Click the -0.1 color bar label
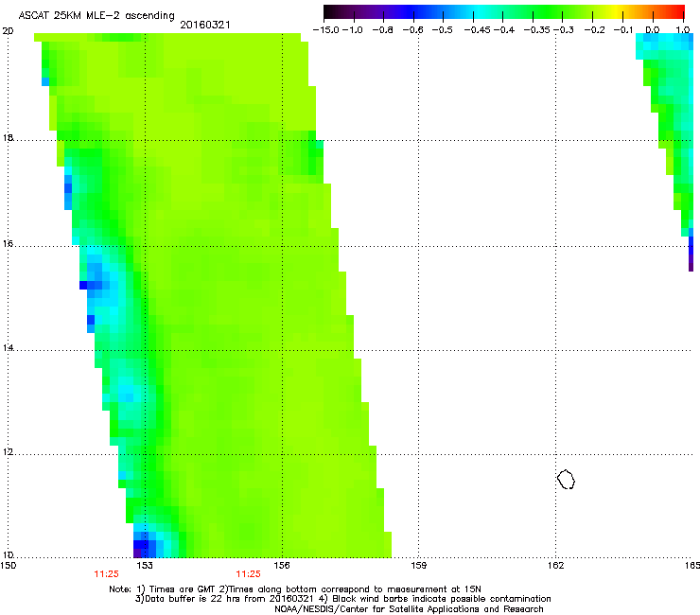 tap(623, 30)
